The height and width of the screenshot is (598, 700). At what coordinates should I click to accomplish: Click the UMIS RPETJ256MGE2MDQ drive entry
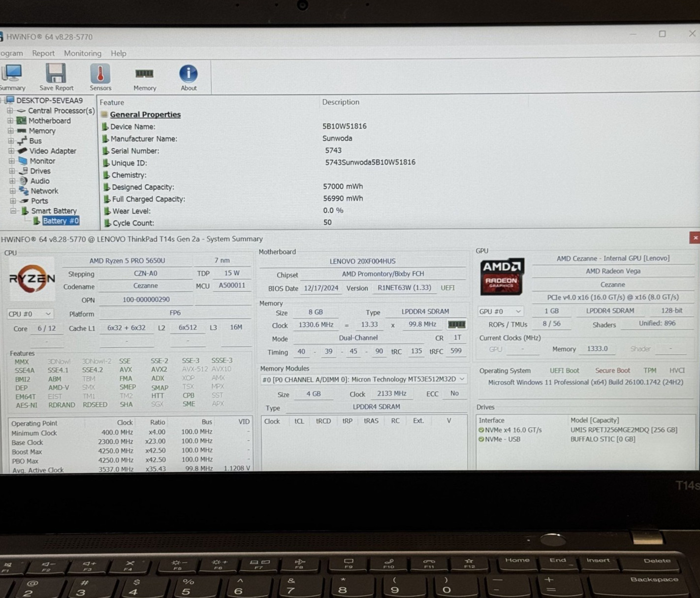(x=624, y=430)
